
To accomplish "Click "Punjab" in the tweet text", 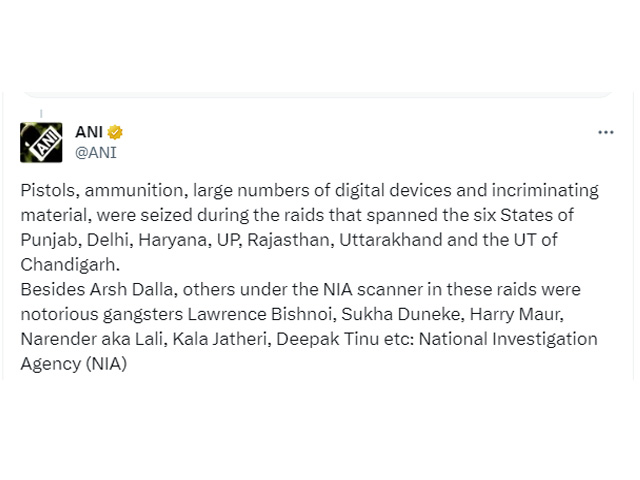I will 48,240.
